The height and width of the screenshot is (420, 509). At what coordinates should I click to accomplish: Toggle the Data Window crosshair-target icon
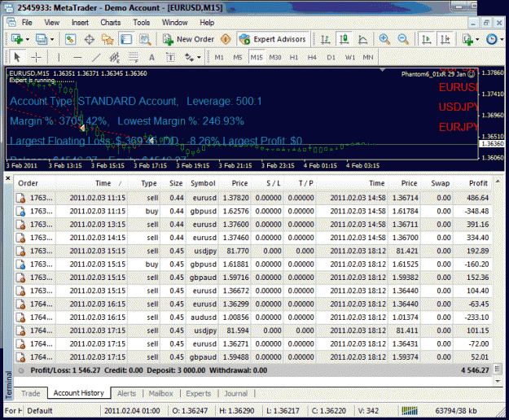[x=90, y=39]
